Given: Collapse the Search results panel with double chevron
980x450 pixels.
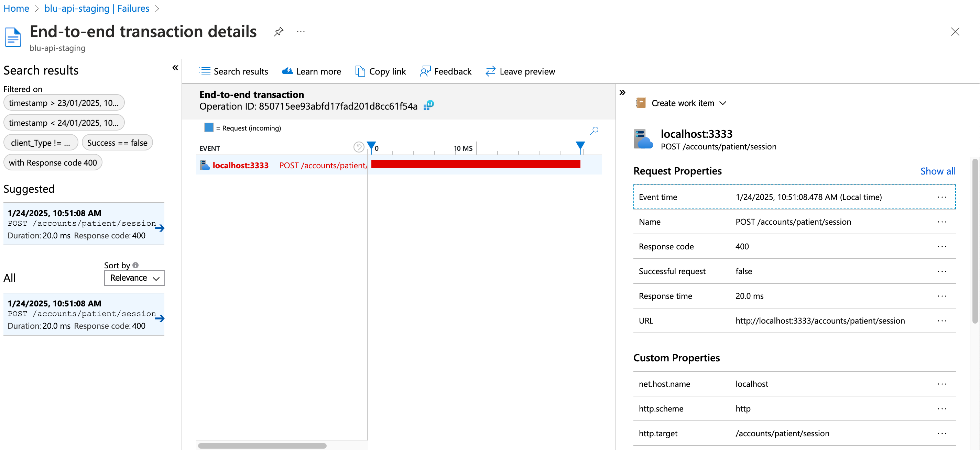Looking at the screenshot, I should click(175, 68).
